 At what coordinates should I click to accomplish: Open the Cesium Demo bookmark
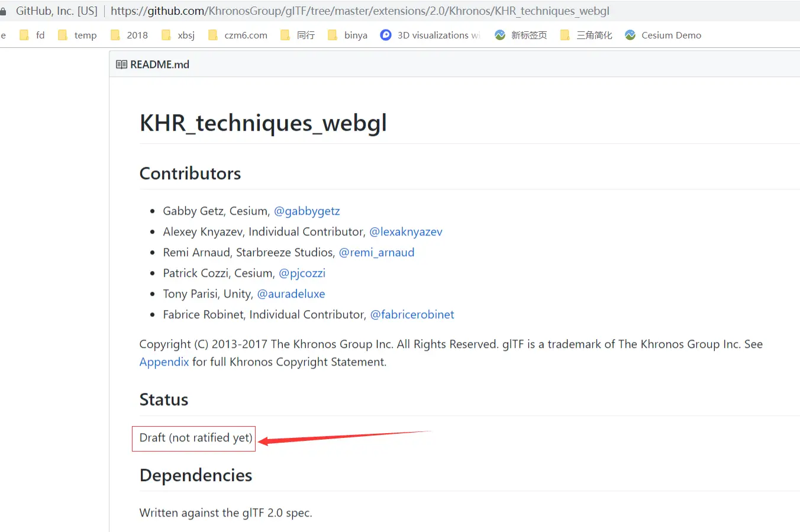[x=663, y=36]
